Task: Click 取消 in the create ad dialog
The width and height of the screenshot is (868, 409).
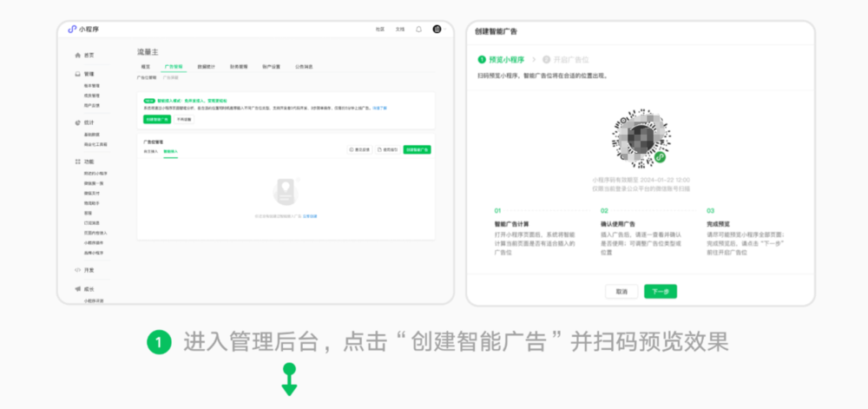Action: pos(621,292)
